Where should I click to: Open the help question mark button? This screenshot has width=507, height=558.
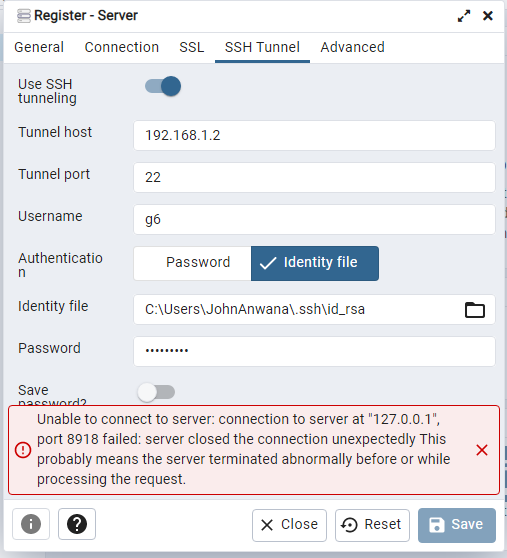click(x=77, y=524)
